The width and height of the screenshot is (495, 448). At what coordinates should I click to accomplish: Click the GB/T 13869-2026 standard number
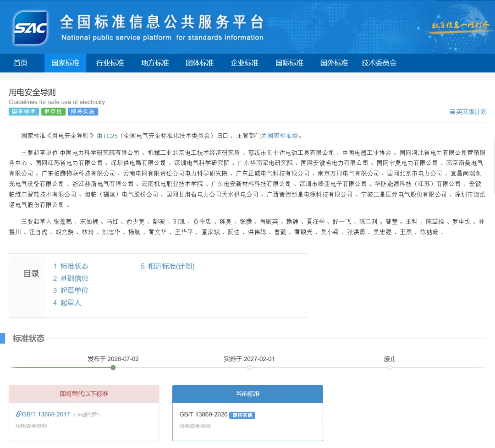tap(203, 414)
